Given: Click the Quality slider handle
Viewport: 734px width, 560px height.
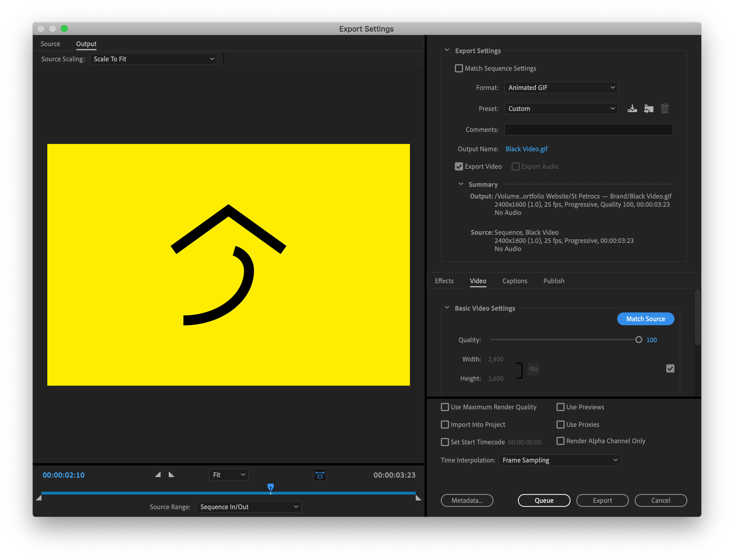Looking at the screenshot, I should [x=638, y=340].
